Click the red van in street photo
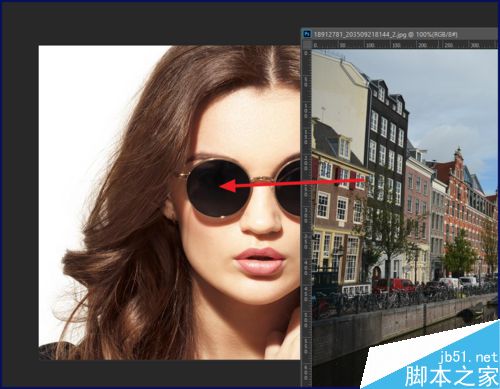 click(394, 285)
